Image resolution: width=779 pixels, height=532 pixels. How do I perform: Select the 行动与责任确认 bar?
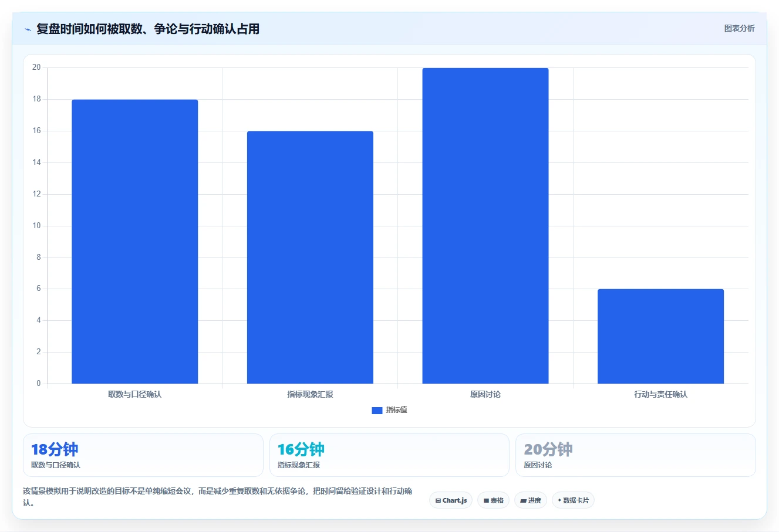[x=660, y=336]
